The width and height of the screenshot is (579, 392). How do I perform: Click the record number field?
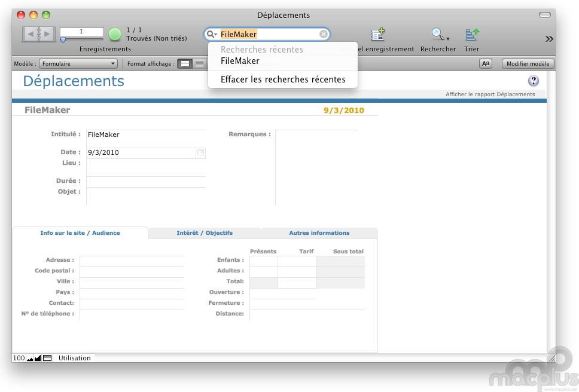(81, 32)
